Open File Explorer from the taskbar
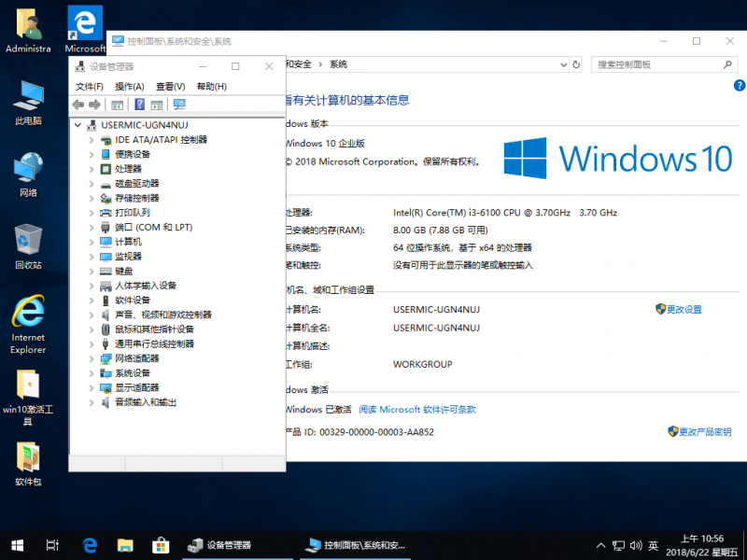Viewport: 747px width, 560px height. (125, 545)
